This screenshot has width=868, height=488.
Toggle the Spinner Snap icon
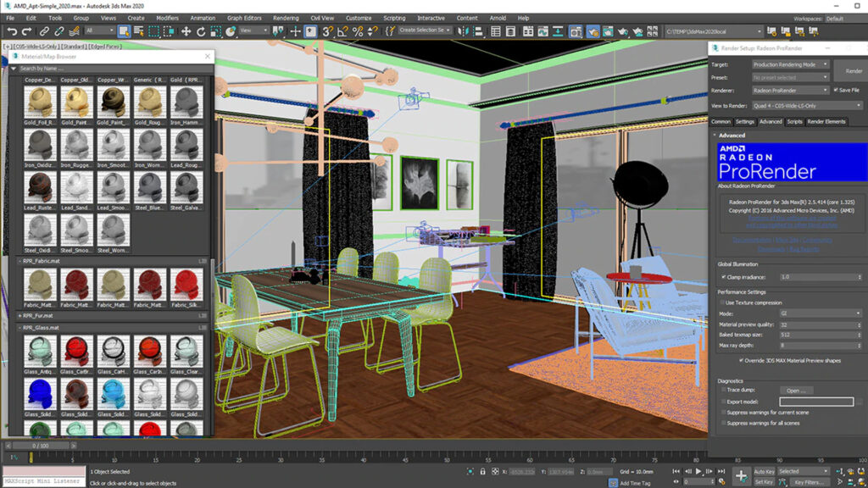click(373, 31)
